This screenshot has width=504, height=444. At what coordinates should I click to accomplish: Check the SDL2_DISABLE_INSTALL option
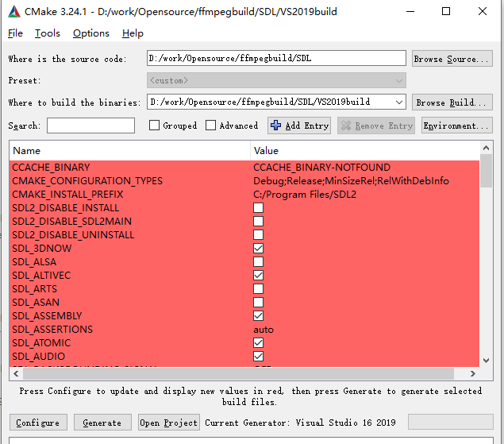pos(258,208)
